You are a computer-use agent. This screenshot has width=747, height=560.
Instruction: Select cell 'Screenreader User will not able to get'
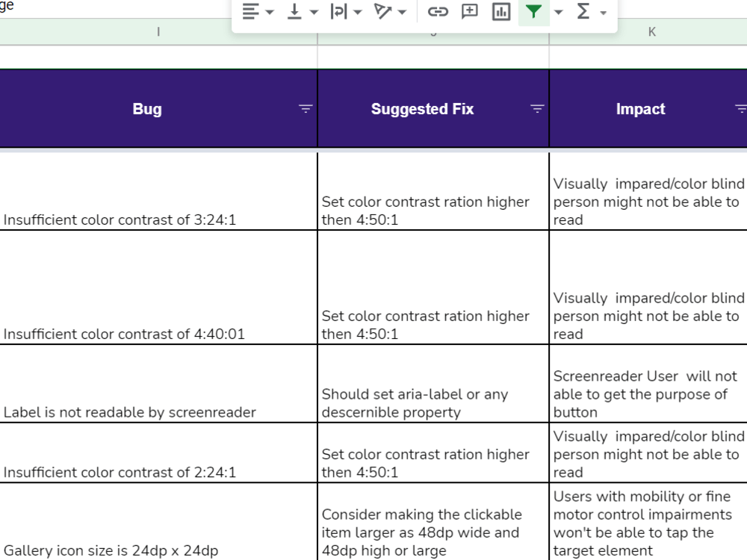(648, 383)
